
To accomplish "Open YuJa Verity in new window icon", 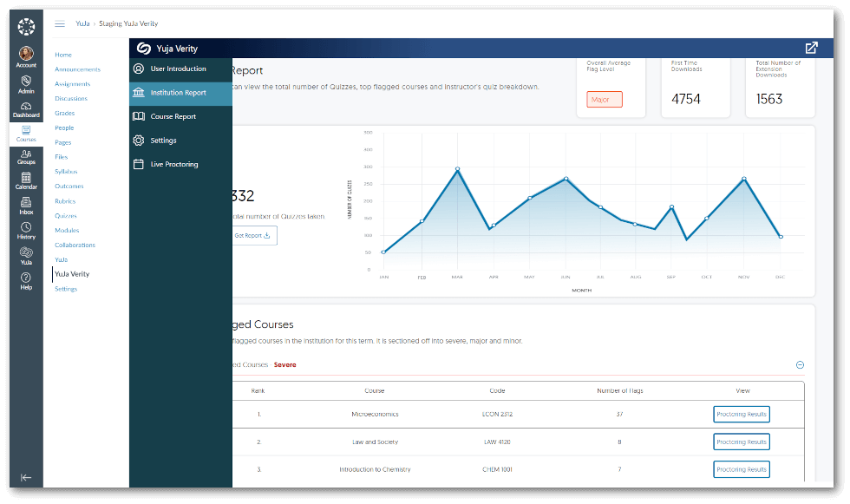I will pyautogui.click(x=811, y=49).
